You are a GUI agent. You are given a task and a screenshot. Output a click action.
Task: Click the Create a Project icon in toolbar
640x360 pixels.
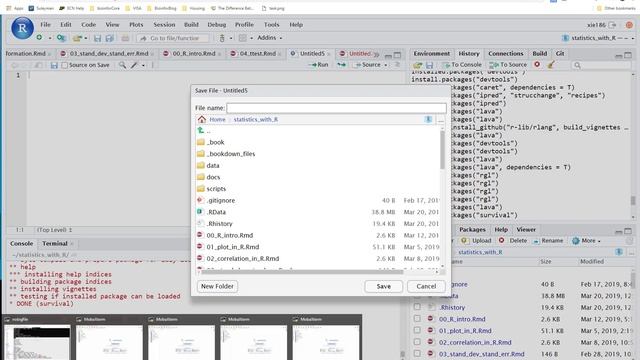tap(61, 38)
